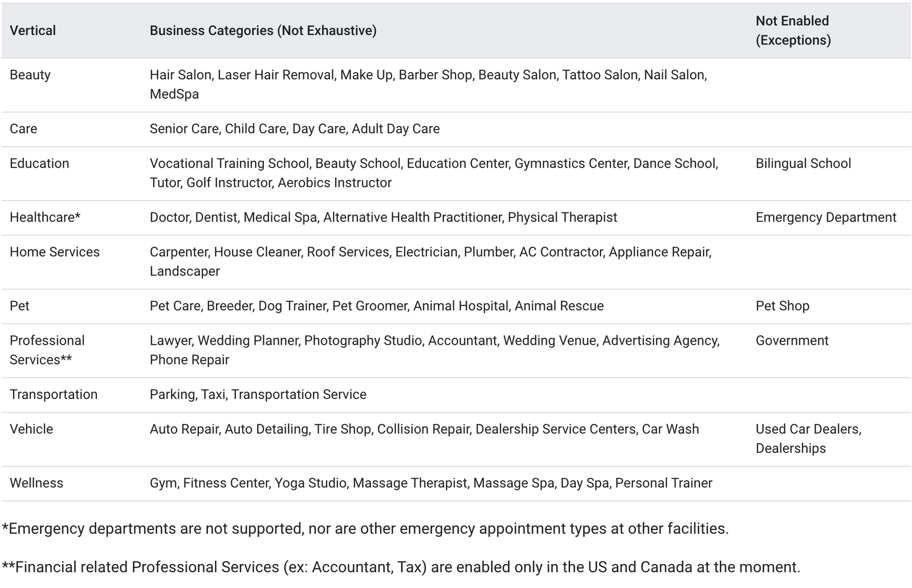
Task: Click the Financial related Professional Services footnote
Action: (x=401, y=567)
